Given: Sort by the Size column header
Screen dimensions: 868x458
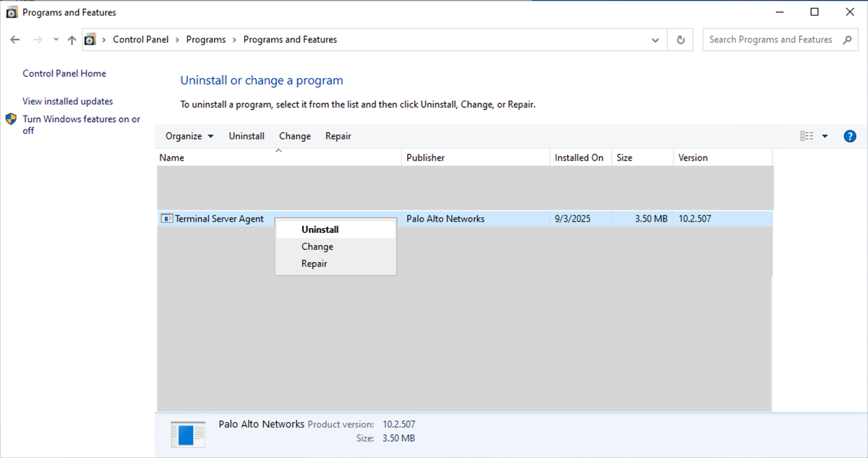Looking at the screenshot, I should point(642,158).
